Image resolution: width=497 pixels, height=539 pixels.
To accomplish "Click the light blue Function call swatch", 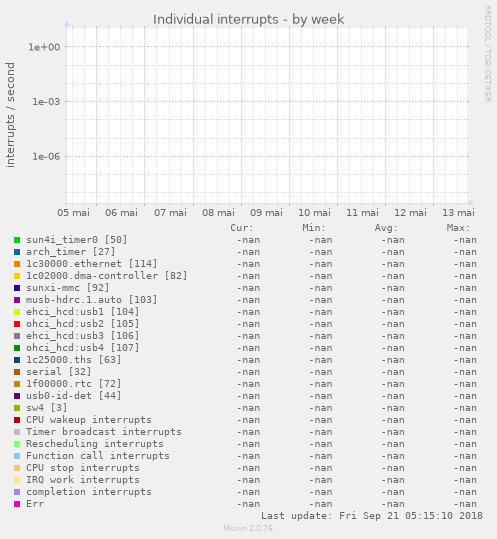I will pyautogui.click(x=17, y=456).
